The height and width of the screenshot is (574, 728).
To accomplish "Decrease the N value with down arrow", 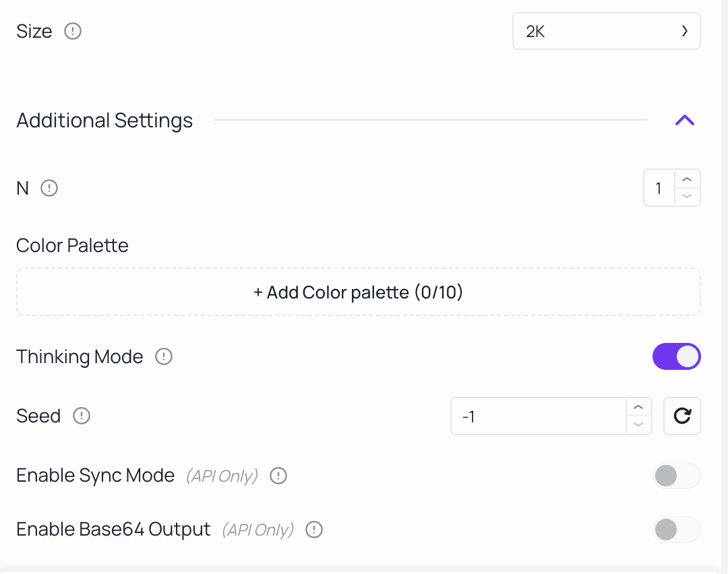I will click(687, 196).
